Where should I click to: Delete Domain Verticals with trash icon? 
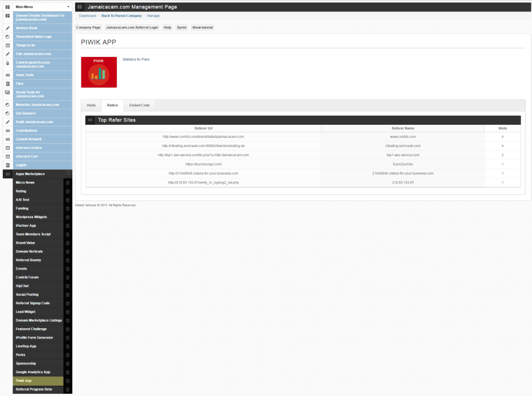coord(68,252)
